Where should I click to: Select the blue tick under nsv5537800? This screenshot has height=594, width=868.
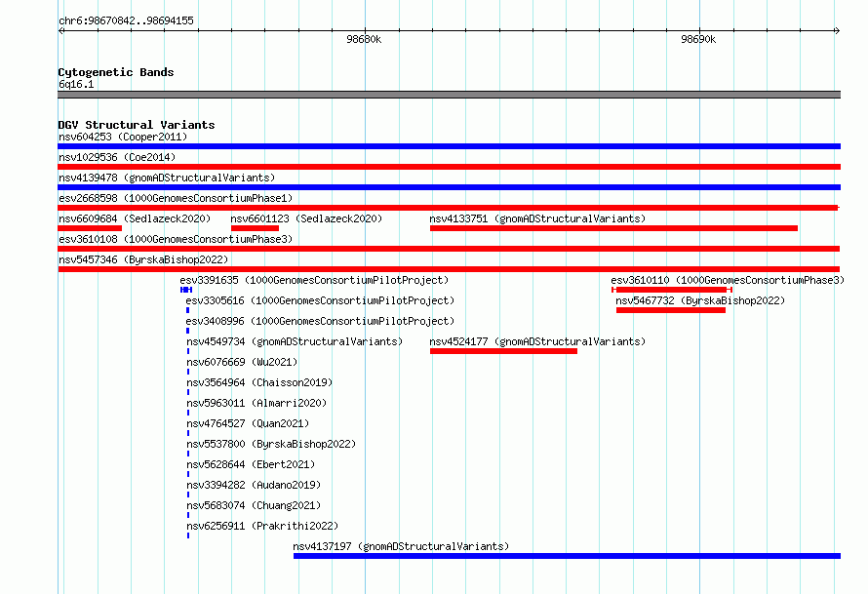(188, 454)
